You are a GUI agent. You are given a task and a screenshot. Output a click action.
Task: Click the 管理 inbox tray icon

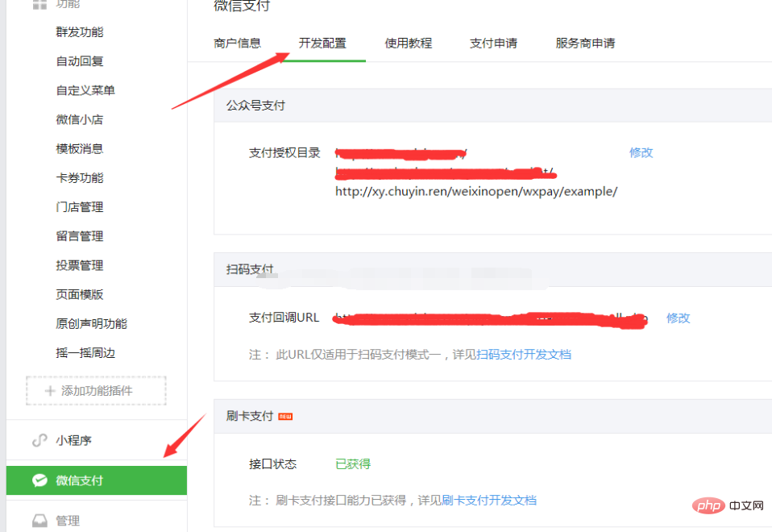[39, 520]
